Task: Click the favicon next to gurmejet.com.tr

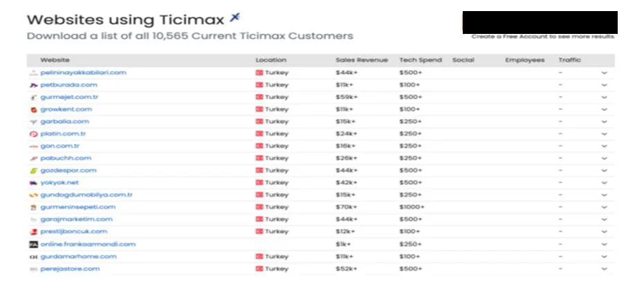Action: 34,98
